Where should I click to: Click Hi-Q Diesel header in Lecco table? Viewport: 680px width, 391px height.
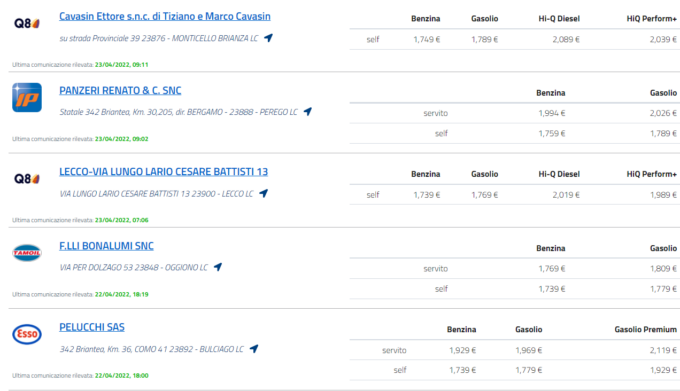559,174
